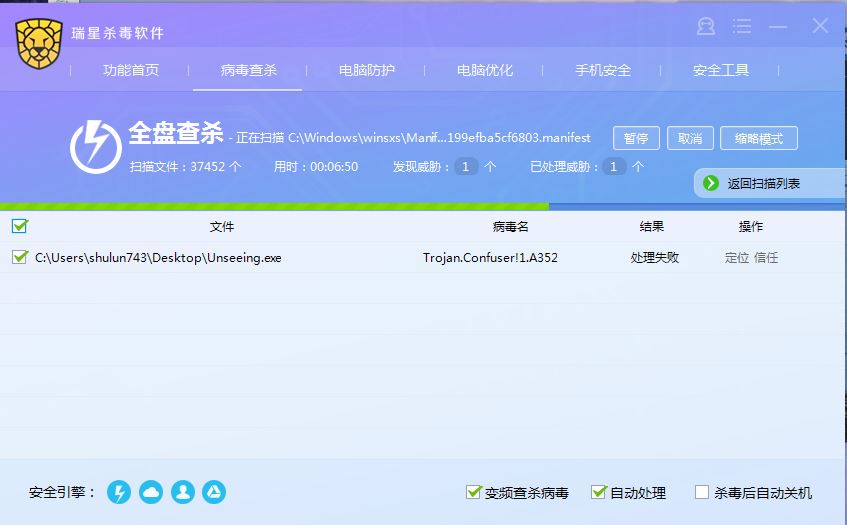Click 定位 to locate Unseeing.exe
Image resolution: width=847 pixels, height=525 pixels.
pyautogui.click(x=737, y=258)
